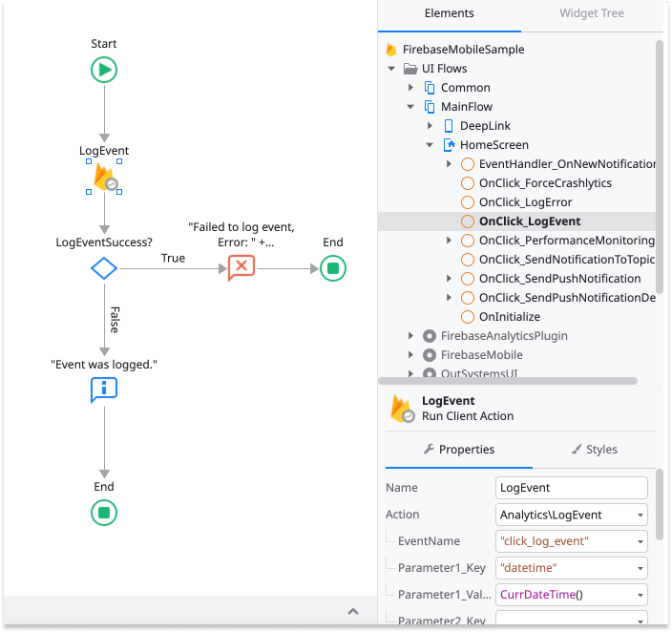Image resolution: width=672 pixels, height=632 pixels.
Task: Click the UI Flows folder icon
Action: (x=410, y=69)
